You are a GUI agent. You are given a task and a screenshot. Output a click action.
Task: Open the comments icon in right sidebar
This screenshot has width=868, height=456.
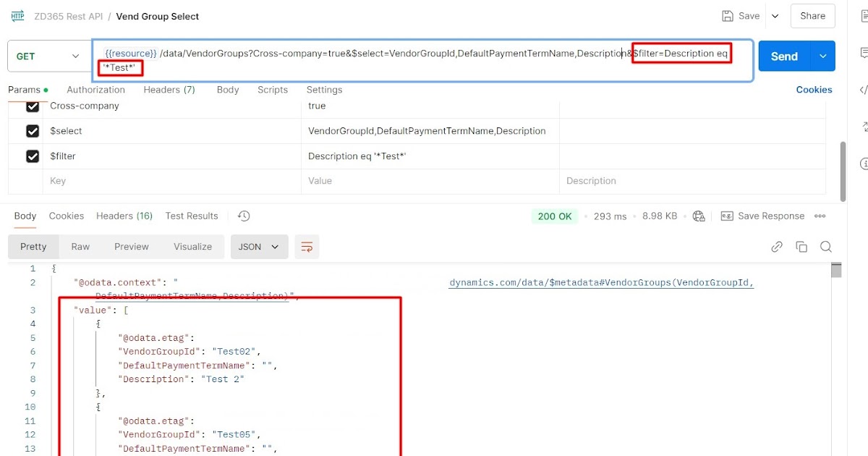coord(864,53)
